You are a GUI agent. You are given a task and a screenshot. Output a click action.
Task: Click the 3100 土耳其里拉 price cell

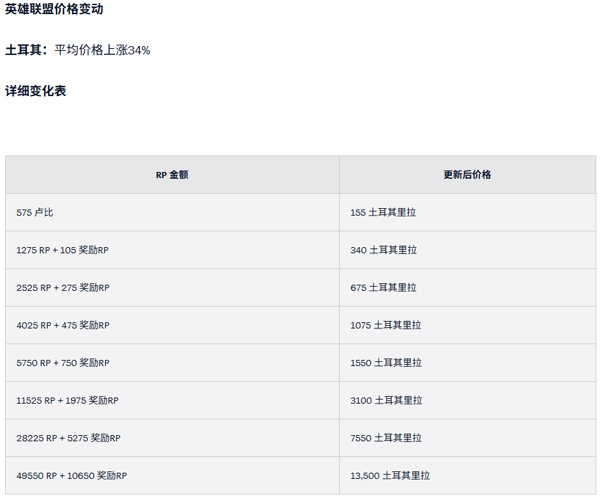point(386,400)
